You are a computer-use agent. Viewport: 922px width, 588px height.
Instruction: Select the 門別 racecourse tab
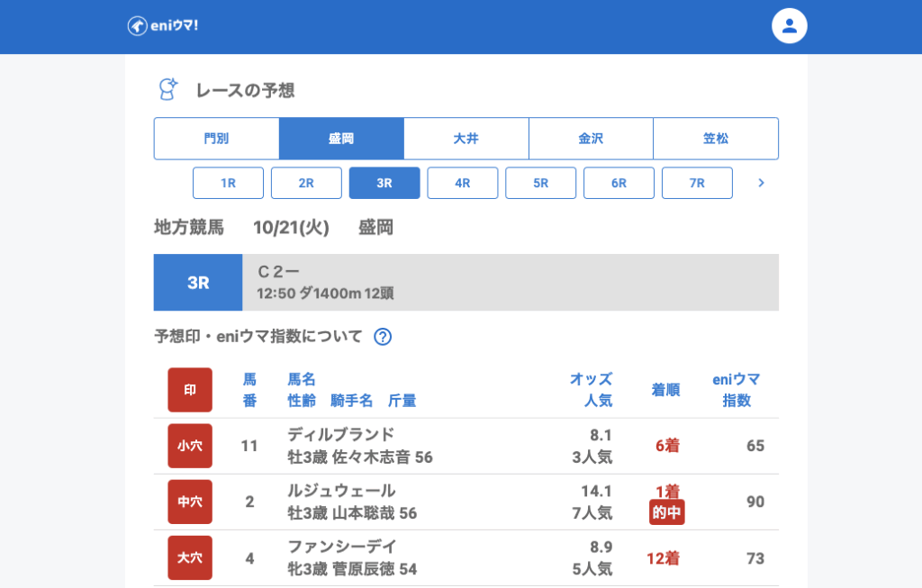tap(216, 139)
